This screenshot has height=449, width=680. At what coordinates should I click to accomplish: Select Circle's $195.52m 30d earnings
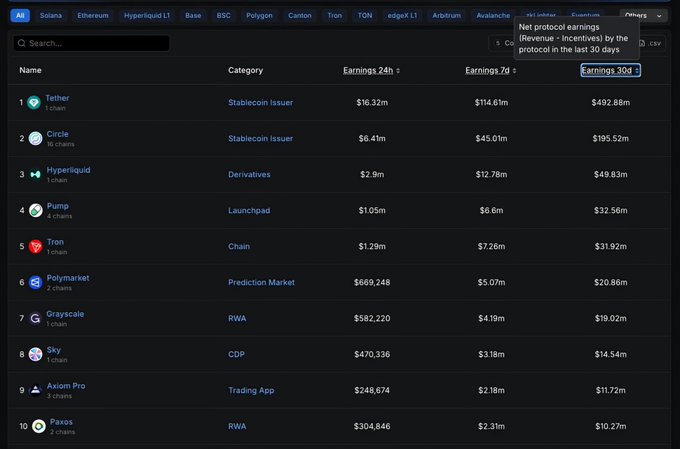[611, 139]
